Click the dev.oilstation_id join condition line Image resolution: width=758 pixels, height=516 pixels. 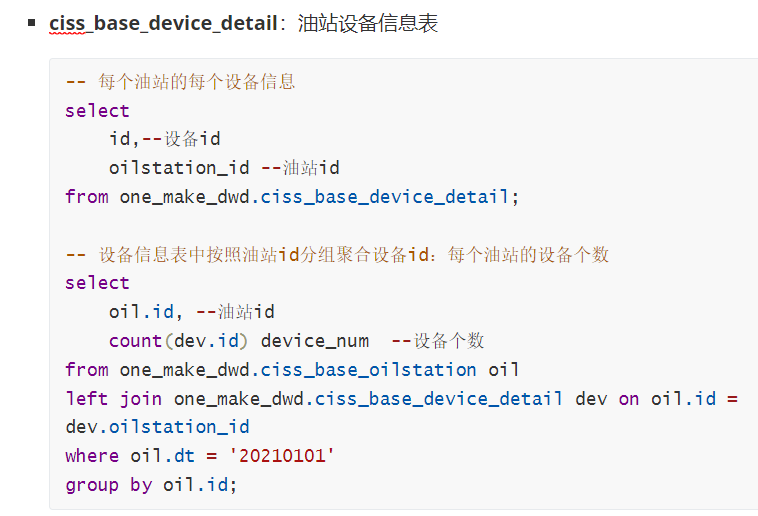click(x=157, y=427)
